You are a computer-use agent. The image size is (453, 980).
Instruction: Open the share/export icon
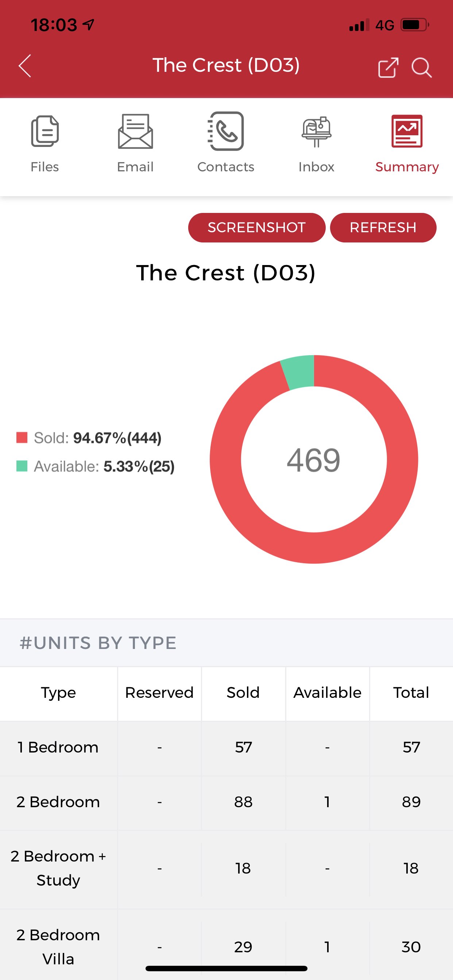pyautogui.click(x=388, y=68)
